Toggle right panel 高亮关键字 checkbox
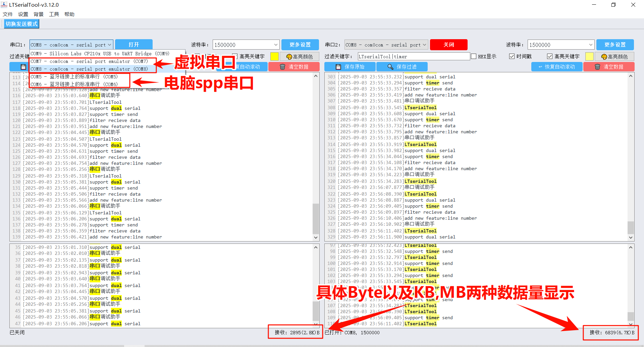644x347 pixels. [550, 56]
